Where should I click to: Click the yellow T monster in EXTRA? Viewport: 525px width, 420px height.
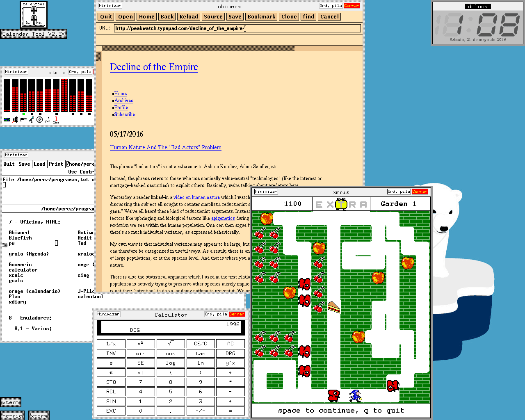click(x=341, y=204)
